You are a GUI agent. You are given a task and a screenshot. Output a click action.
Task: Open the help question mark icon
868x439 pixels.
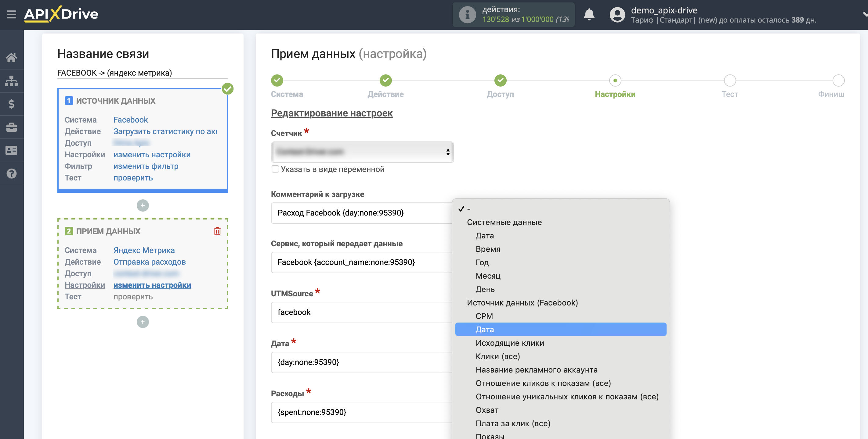tap(12, 174)
